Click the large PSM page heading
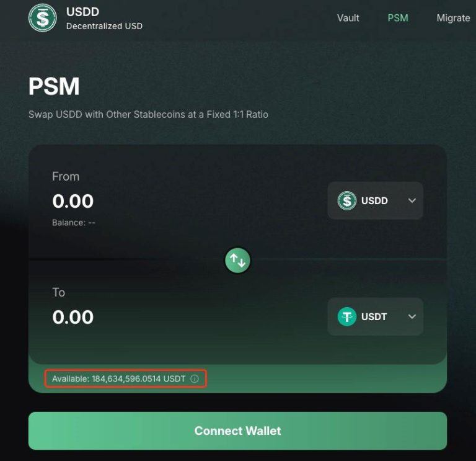 click(54, 87)
